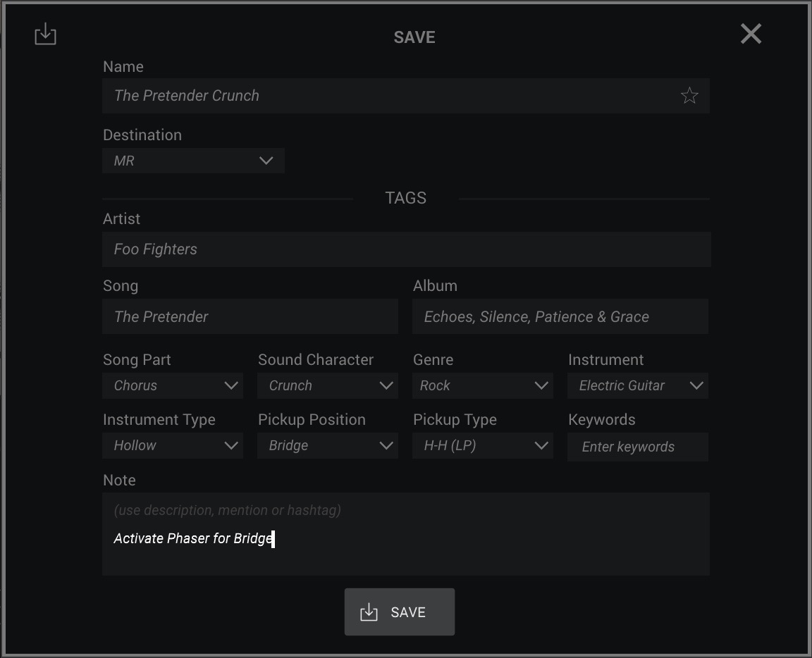
Task: Open the Song Part dropdown set to Chorus
Action: (x=173, y=385)
